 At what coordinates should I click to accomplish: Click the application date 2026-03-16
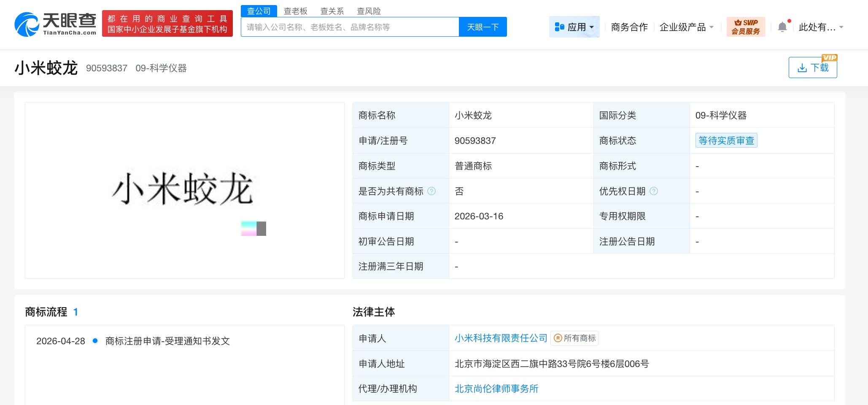479,216
